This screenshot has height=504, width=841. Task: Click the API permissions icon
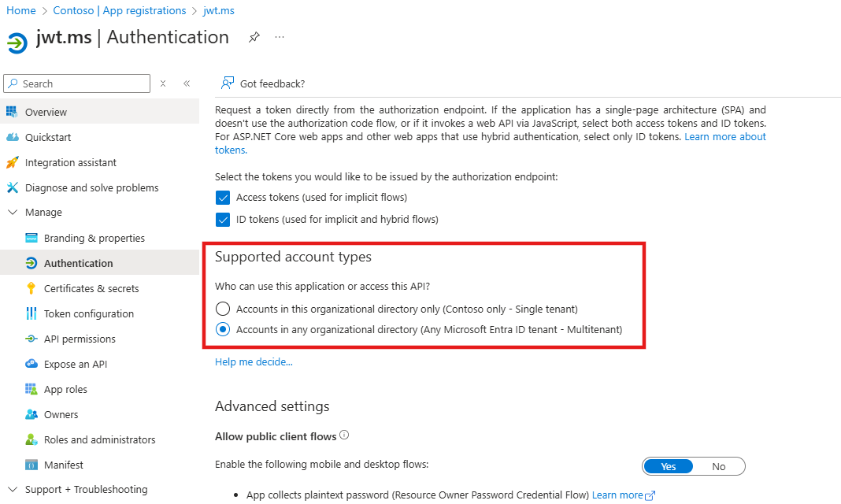[x=31, y=339]
